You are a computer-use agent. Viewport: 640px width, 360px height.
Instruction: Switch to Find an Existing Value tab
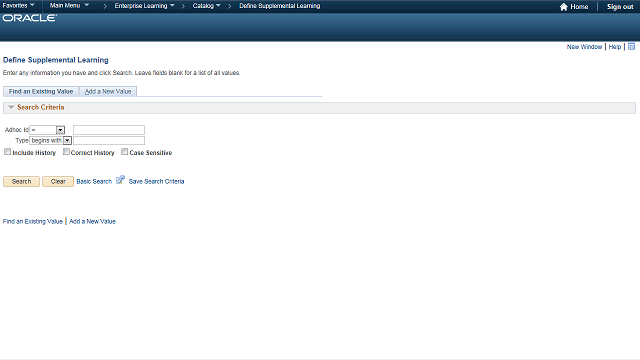41,91
